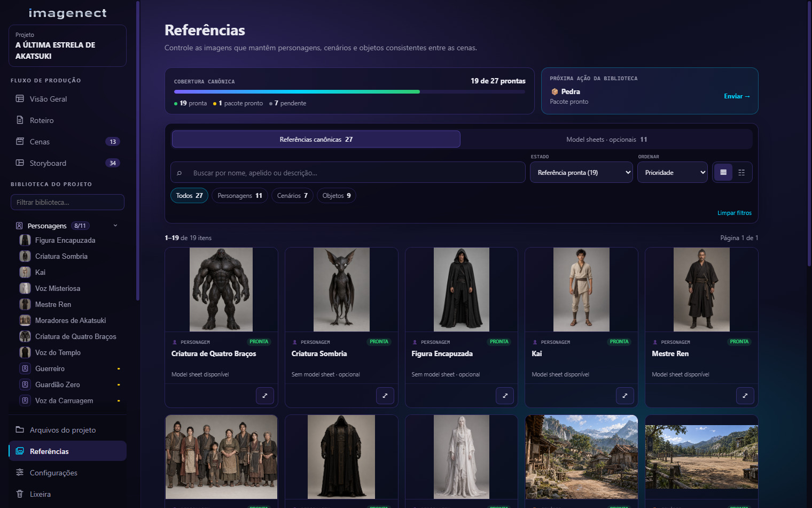812x508 pixels.
Task: Expand the Criatura de Quatro Braços card
Action: [265, 396]
